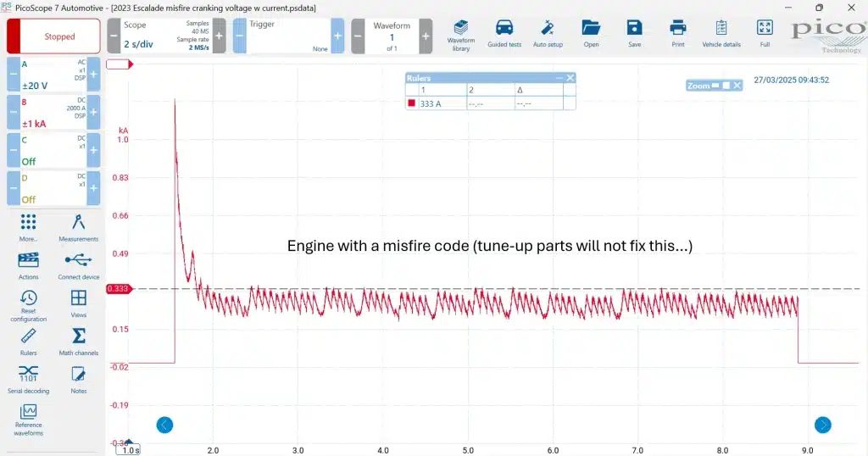
Task: Increase Channel D range
Action: click(93, 188)
